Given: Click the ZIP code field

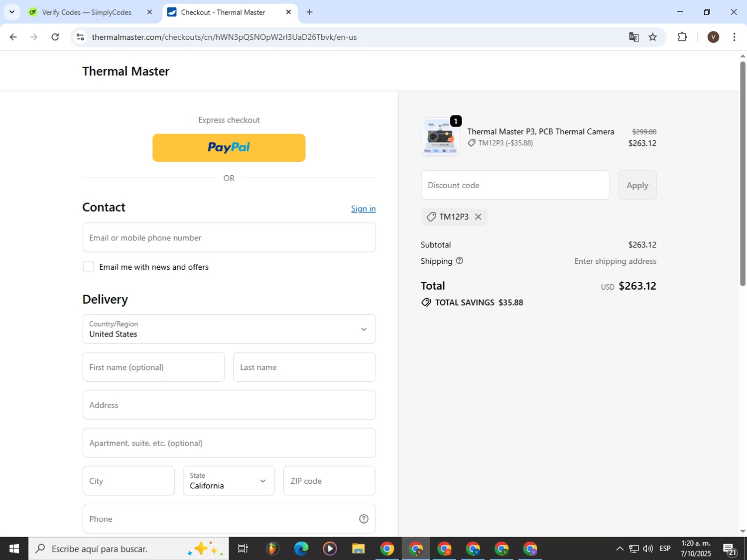Looking at the screenshot, I should click(329, 481).
